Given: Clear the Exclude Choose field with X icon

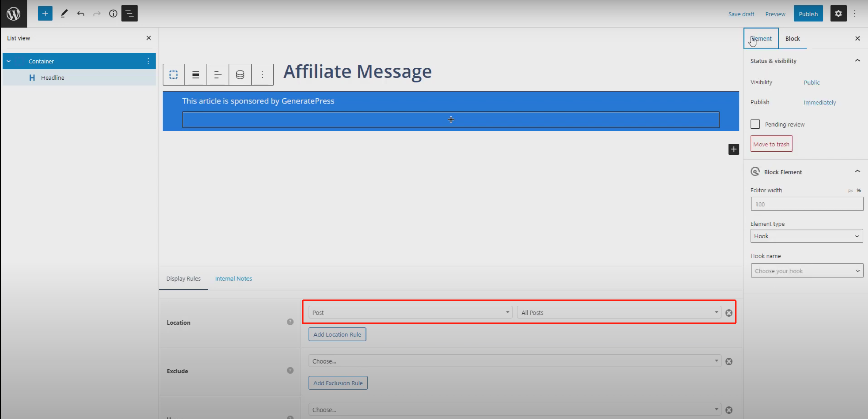Looking at the screenshot, I should click(729, 361).
